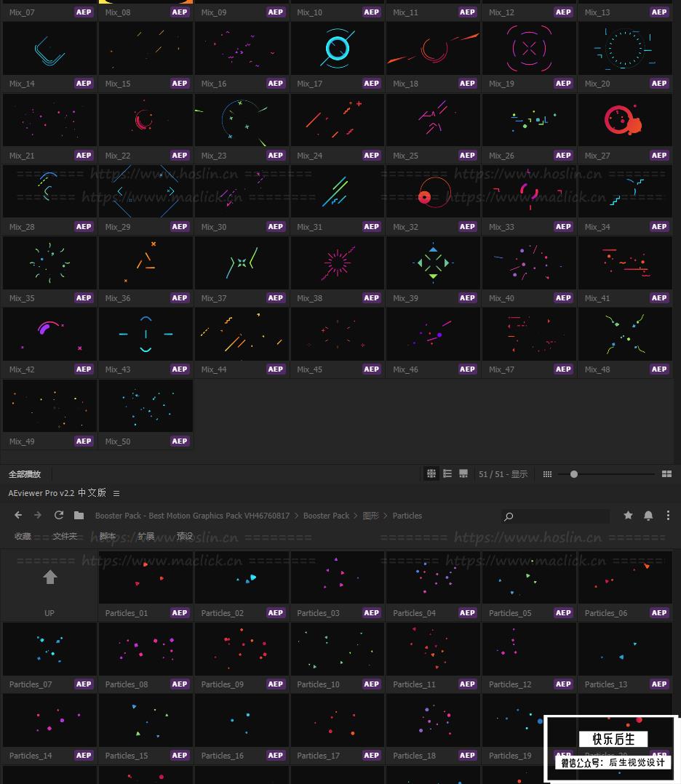
Task: Select the Mix_17 preview thumbnail
Action: click(x=338, y=49)
